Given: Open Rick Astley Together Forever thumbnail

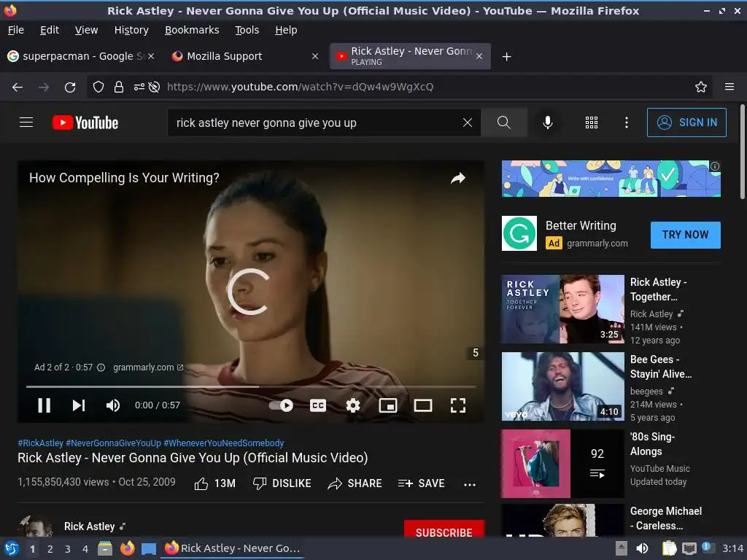Looking at the screenshot, I should (x=562, y=309).
